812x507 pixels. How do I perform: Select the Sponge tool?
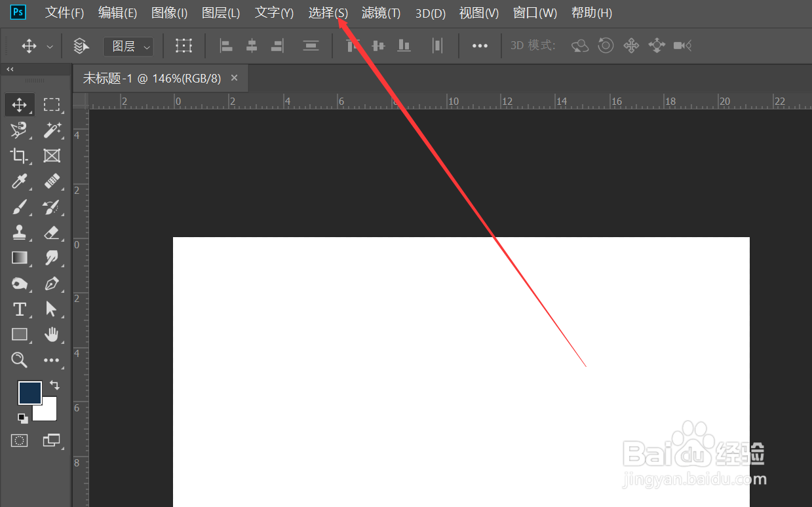pyautogui.click(x=20, y=284)
